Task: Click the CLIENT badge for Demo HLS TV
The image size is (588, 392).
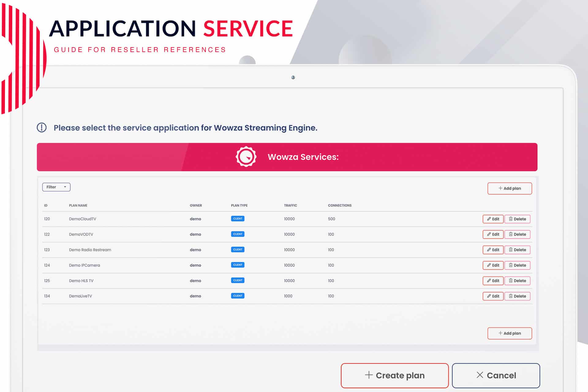Action: point(238,280)
